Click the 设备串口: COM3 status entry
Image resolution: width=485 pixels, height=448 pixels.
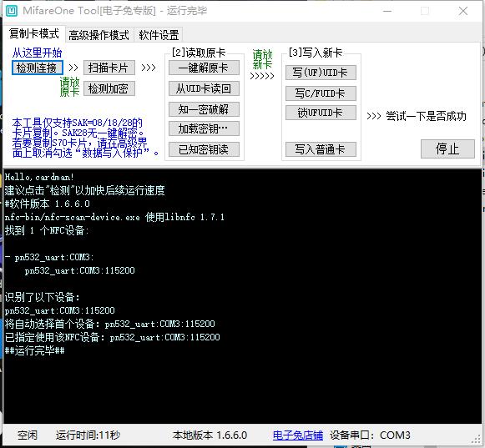coord(370,435)
